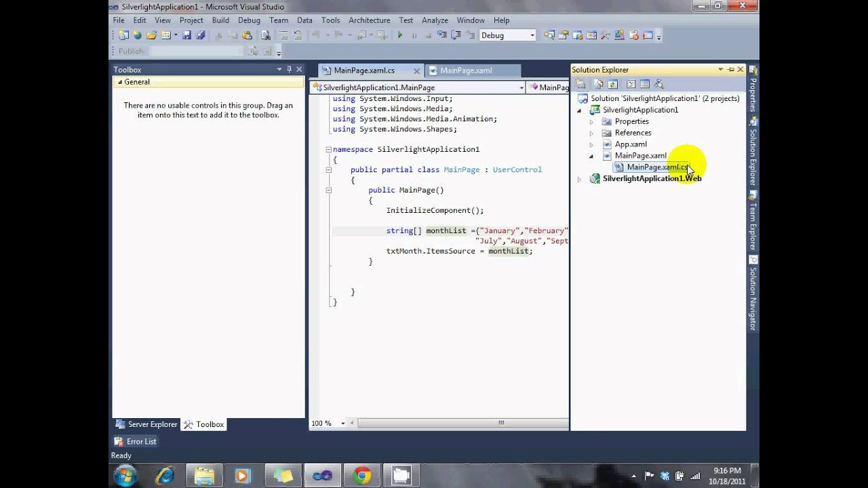
Task: Switch to the Server Explorer tab
Action: click(x=146, y=424)
